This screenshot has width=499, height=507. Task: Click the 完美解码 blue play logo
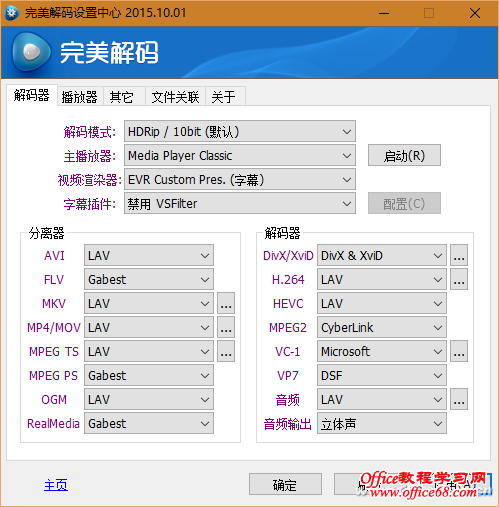32,52
